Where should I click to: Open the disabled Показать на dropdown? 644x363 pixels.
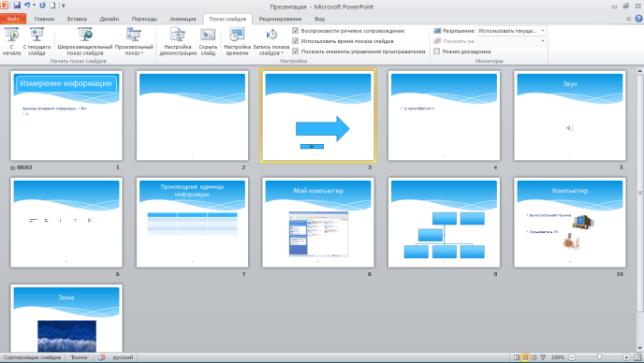pyautogui.click(x=511, y=41)
